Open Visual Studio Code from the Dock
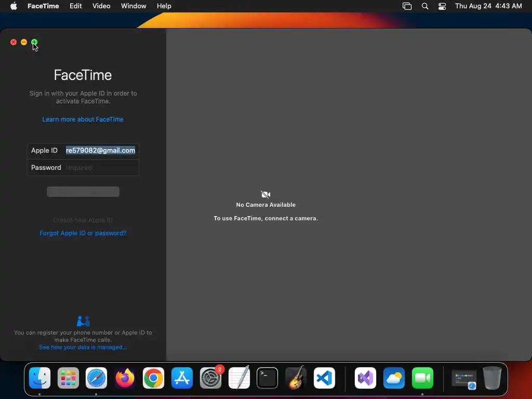Viewport: 532px width, 399px height. tap(324, 378)
